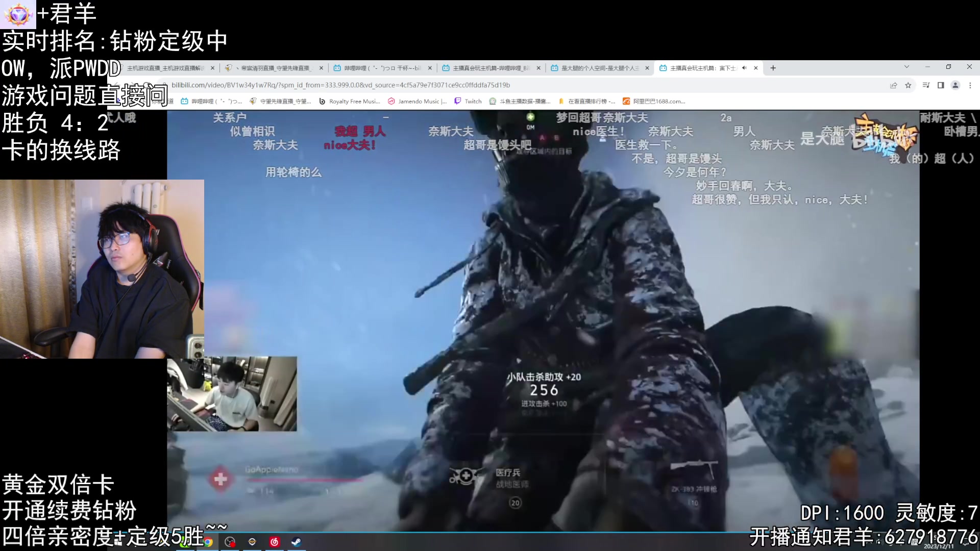Click the streamer webcam thumbnail with headphones
This screenshot has height=551, width=980.
coord(102,269)
